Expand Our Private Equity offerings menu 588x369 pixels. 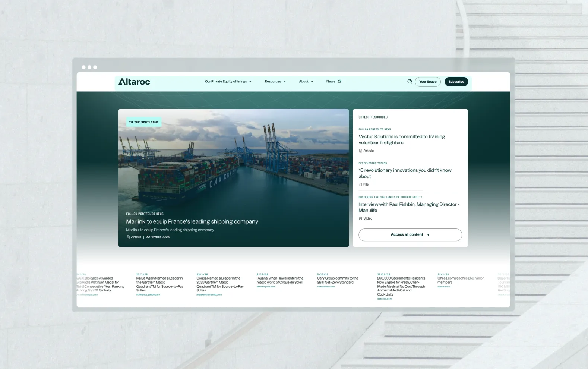(x=228, y=82)
